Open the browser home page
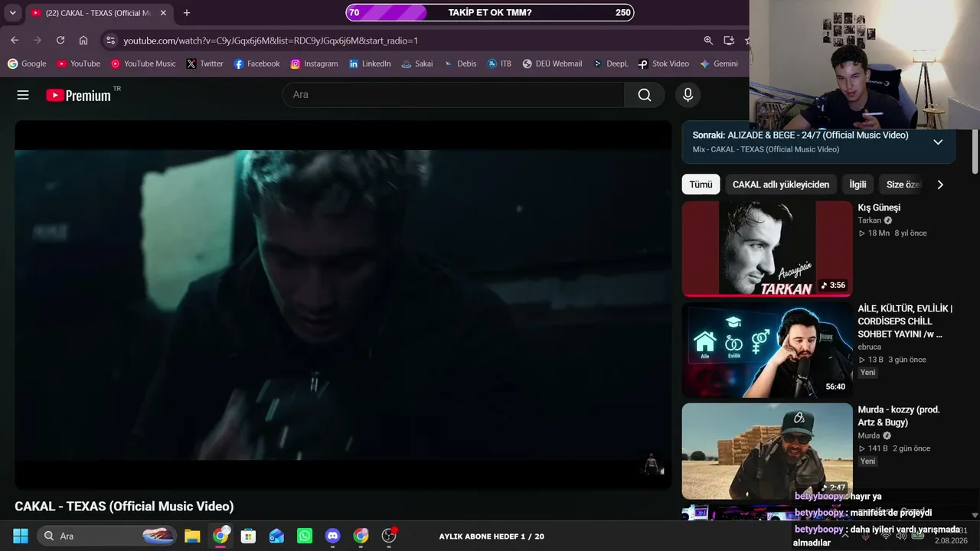This screenshot has height=551, width=980. 83,41
